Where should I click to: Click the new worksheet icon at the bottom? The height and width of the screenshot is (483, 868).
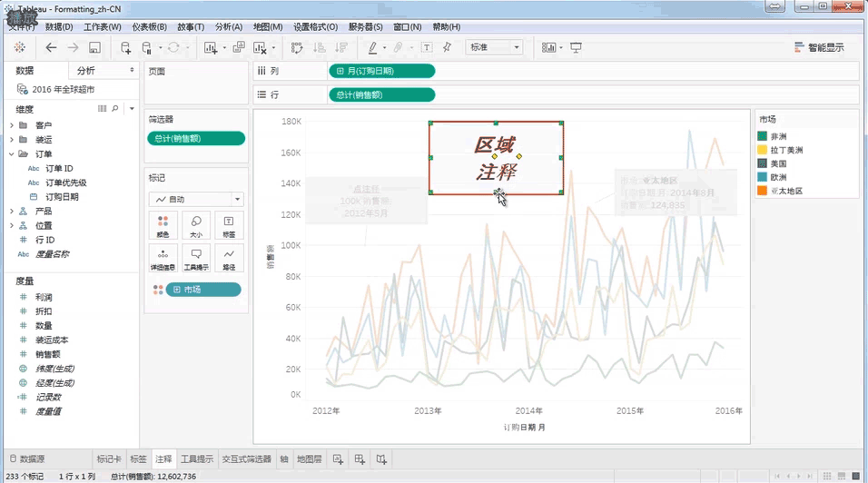click(x=338, y=459)
